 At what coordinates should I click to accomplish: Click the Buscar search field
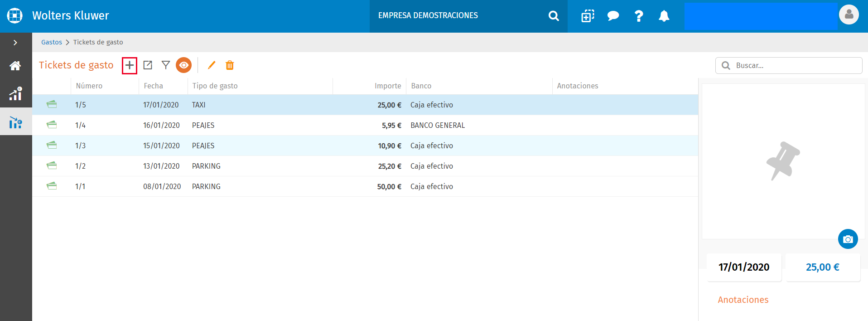click(789, 65)
